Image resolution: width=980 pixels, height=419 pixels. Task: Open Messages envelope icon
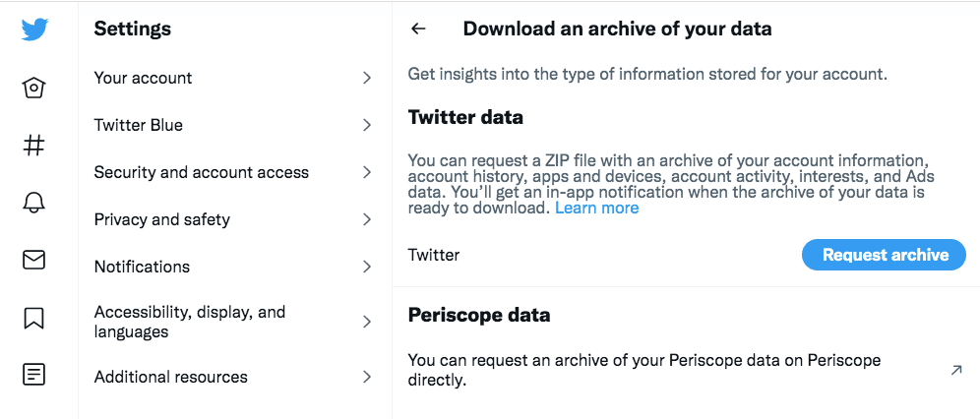33,260
